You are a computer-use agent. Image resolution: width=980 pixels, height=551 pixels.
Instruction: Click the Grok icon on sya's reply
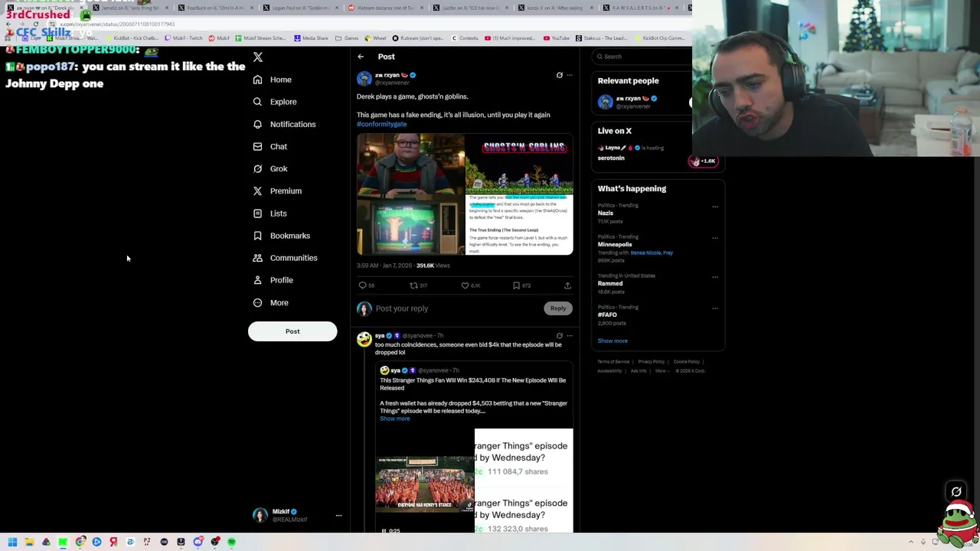click(559, 336)
